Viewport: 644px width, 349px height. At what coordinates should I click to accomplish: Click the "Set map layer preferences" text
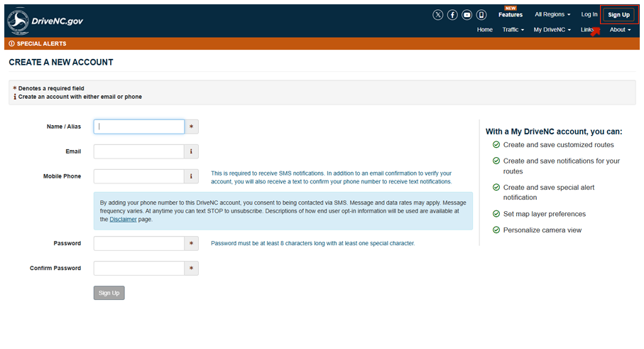[544, 214]
